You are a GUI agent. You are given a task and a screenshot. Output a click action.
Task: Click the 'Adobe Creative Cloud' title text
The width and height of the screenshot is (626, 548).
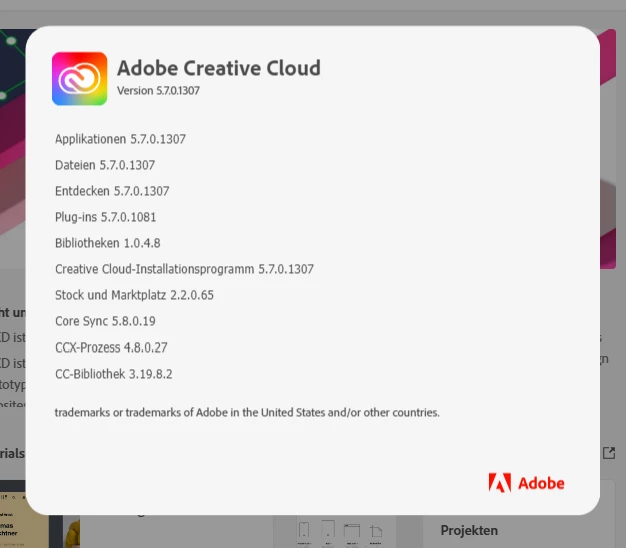pyautogui.click(x=219, y=68)
